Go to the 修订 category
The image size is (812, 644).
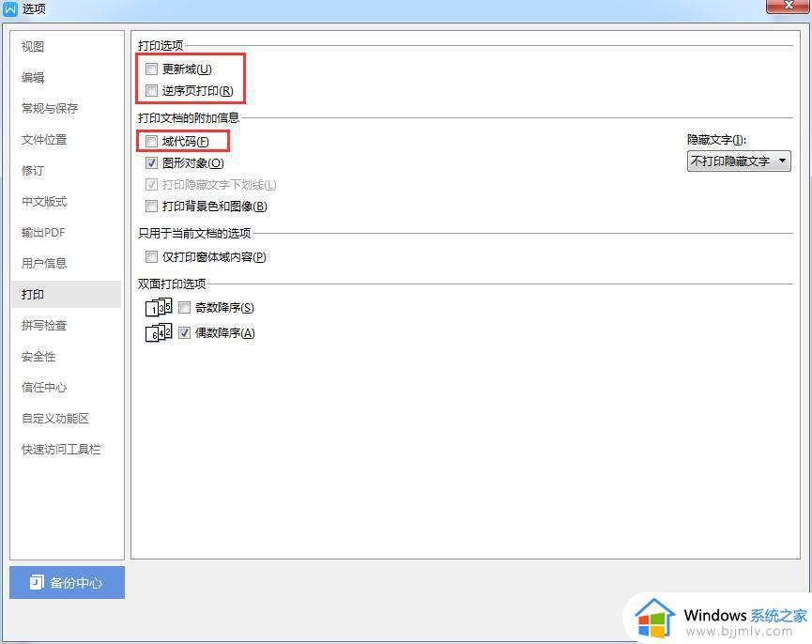point(66,170)
